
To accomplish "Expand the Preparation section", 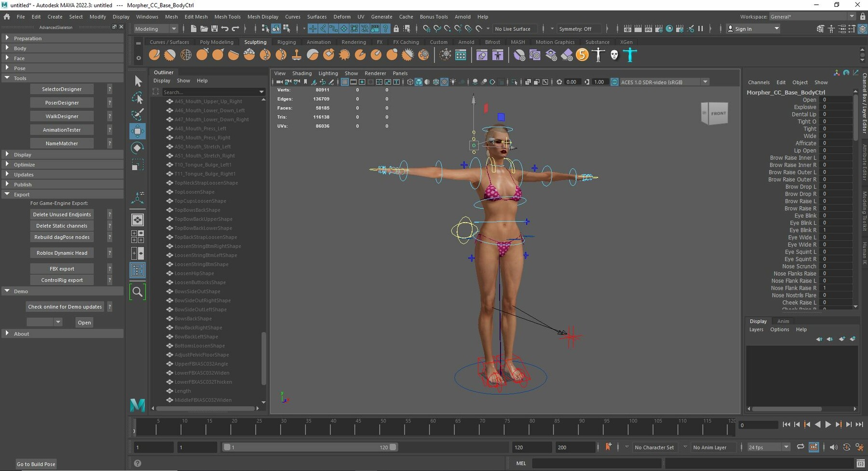I will [63, 38].
